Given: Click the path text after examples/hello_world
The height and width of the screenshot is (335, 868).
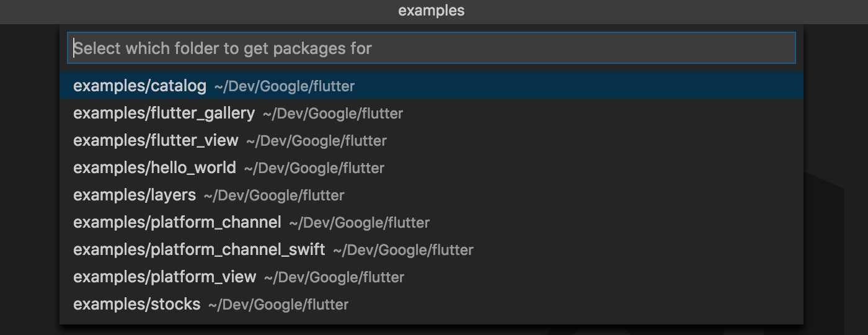Looking at the screenshot, I should click(314, 169).
